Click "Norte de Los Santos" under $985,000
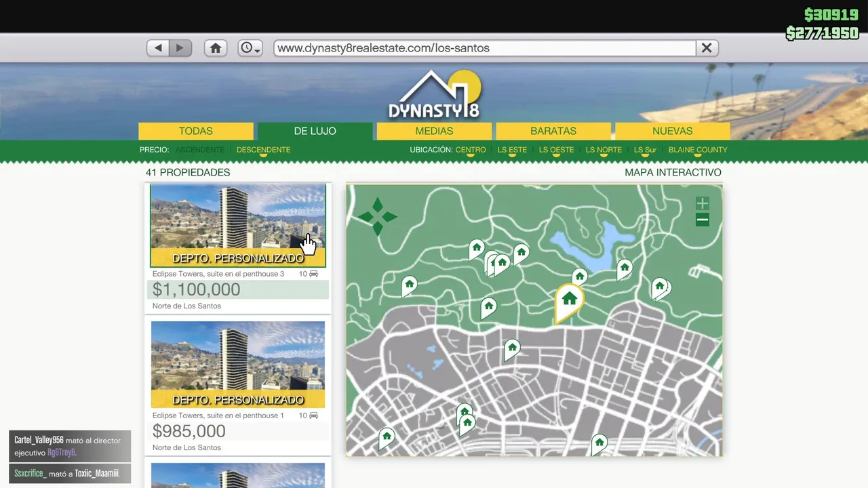This screenshot has width=868, height=488. (x=186, y=447)
